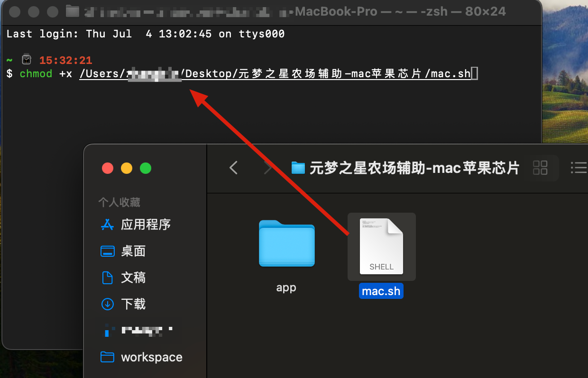Switch Finder to icon grid view
This screenshot has height=378, width=588.
540,168
